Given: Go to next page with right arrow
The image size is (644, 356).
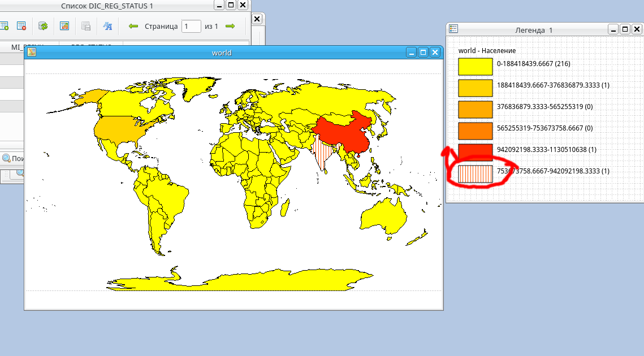Looking at the screenshot, I should pos(230,26).
